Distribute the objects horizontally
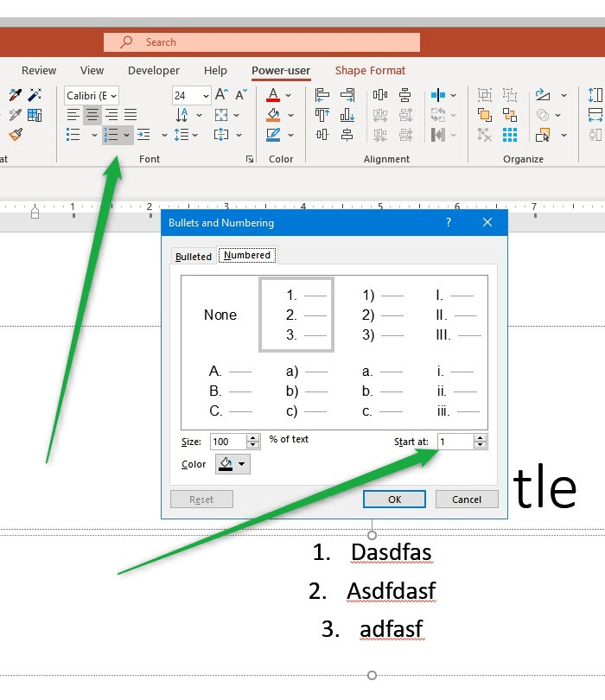 coord(380,95)
